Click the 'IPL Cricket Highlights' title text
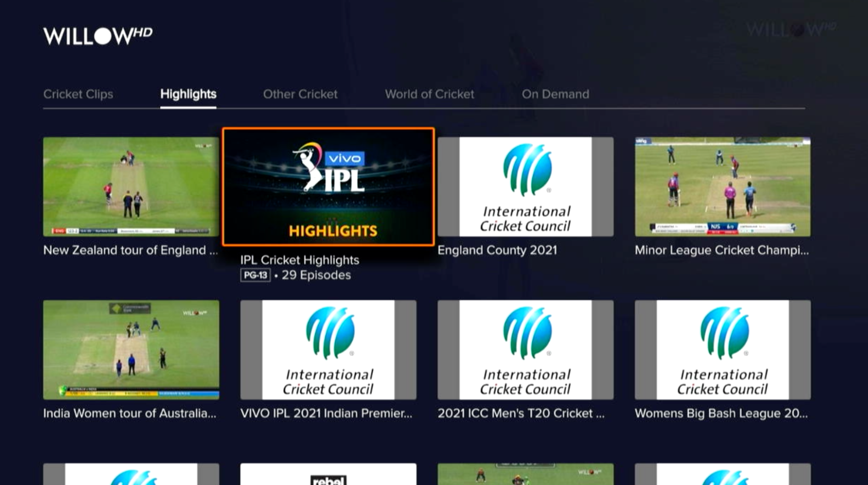The width and height of the screenshot is (868, 485). (x=300, y=260)
